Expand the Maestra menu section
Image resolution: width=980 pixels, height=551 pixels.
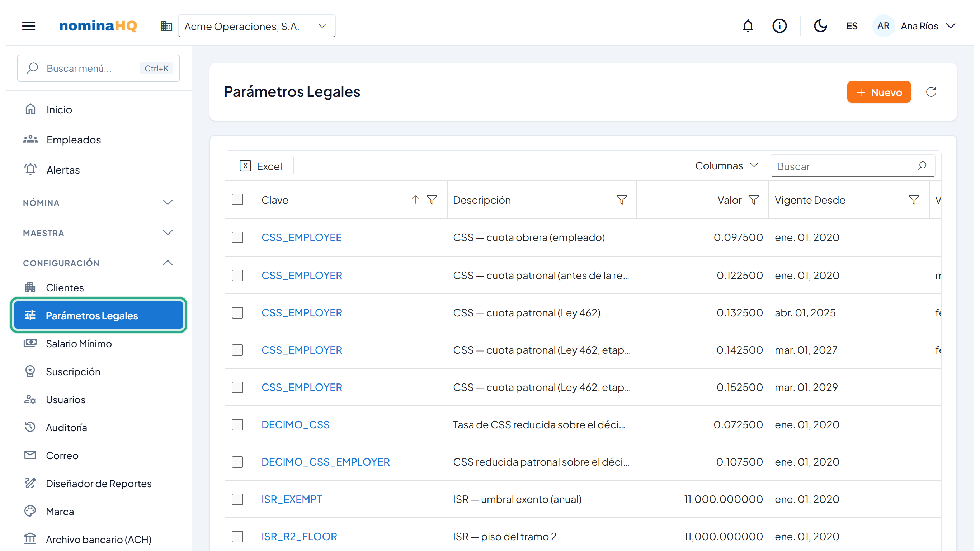(x=98, y=232)
